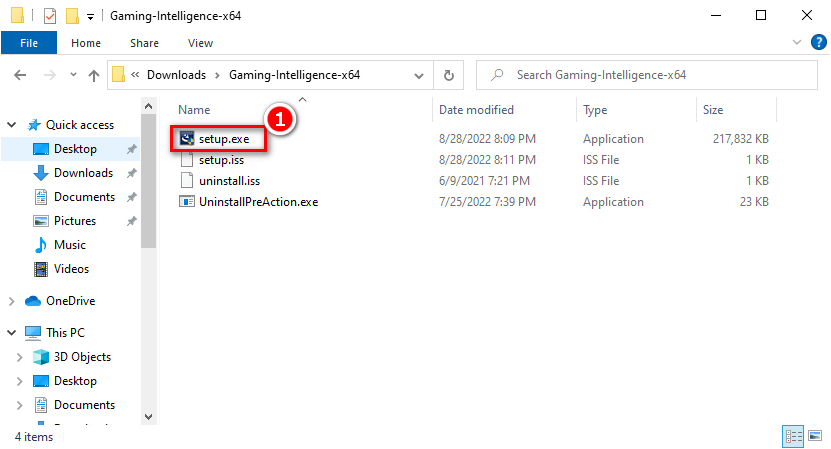This screenshot has height=449, width=831.
Task: Click the 3D Objects cube icon
Action: pyautogui.click(x=41, y=357)
